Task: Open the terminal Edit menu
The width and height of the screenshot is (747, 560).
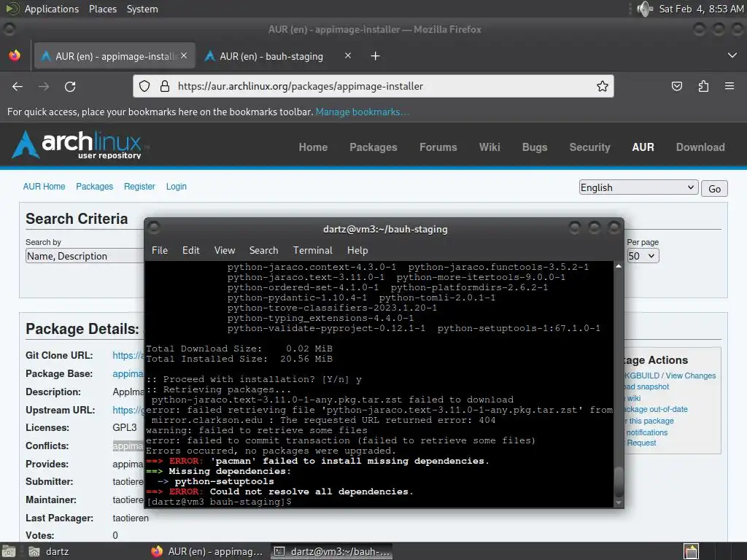Action: coord(191,251)
